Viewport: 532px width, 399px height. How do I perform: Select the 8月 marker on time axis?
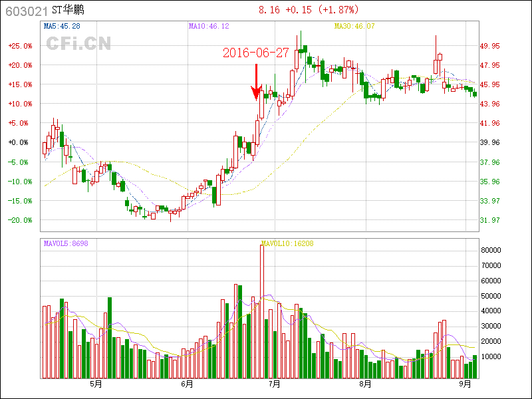[x=364, y=384]
